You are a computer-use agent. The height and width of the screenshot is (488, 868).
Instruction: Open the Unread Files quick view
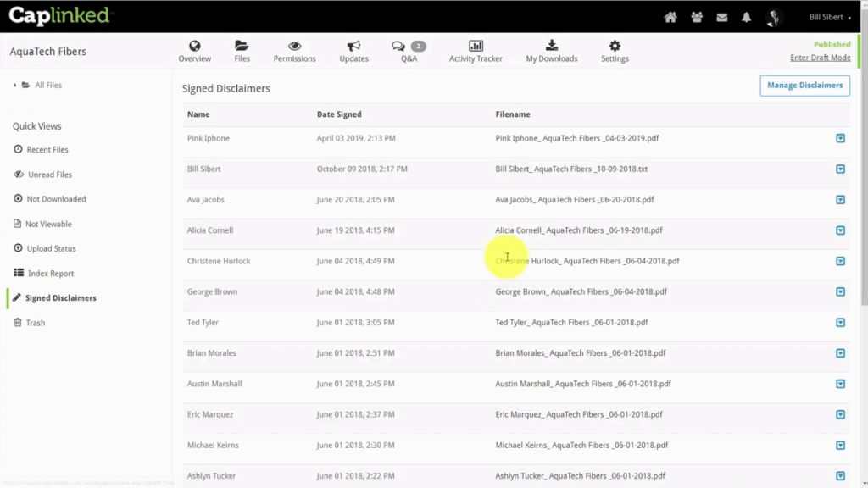48,175
